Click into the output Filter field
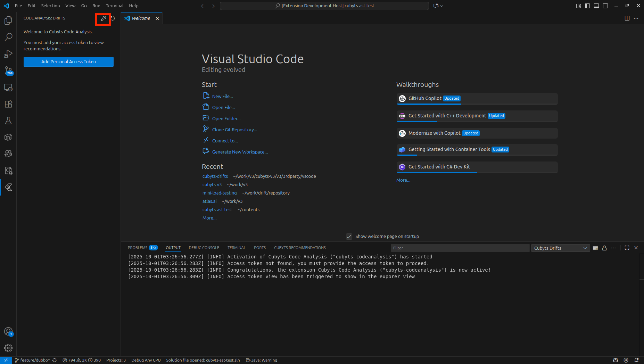The height and width of the screenshot is (364, 644). (x=460, y=248)
